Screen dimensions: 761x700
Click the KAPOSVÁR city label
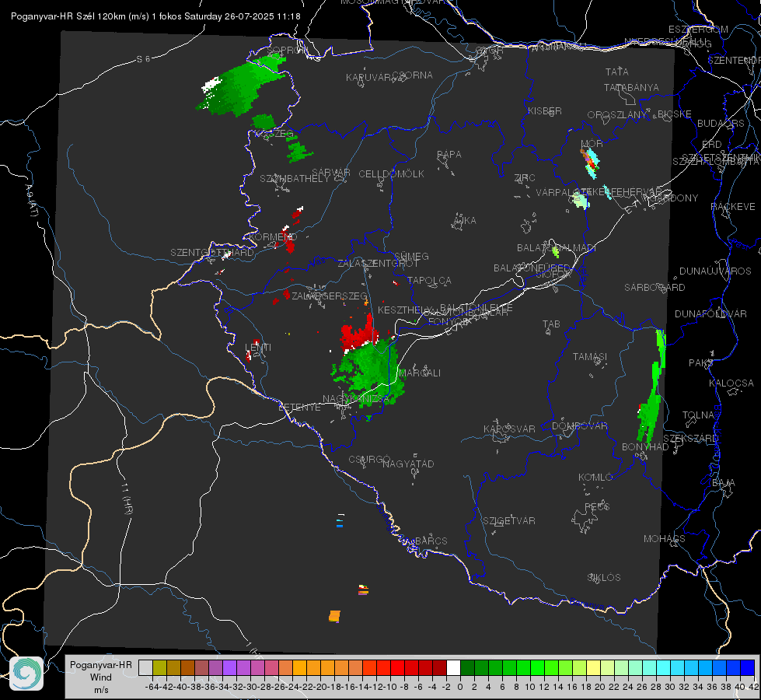[509, 429]
